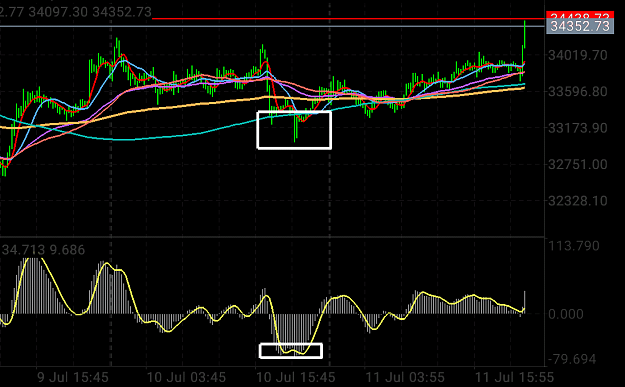Click the 11 Jul 03:55 time label
The image size is (625, 387).
pos(405,377)
